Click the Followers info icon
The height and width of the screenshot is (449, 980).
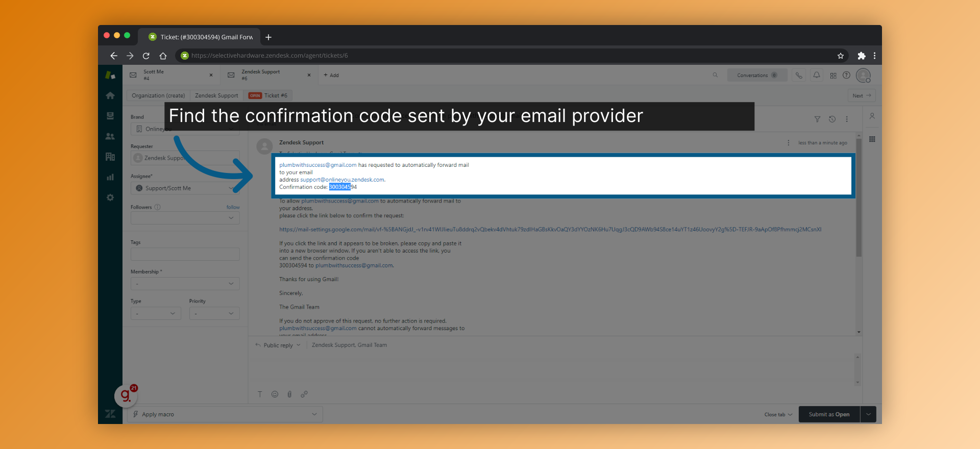coord(158,207)
